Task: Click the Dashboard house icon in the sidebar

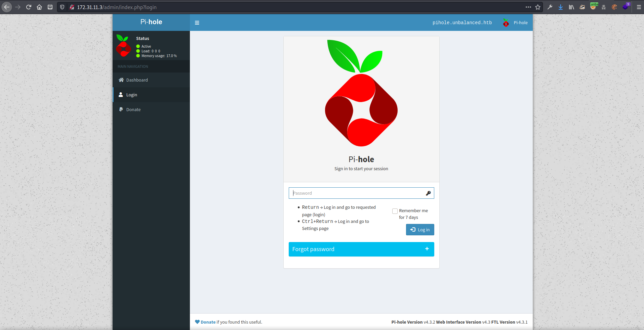Action: click(x=121, y=80)
